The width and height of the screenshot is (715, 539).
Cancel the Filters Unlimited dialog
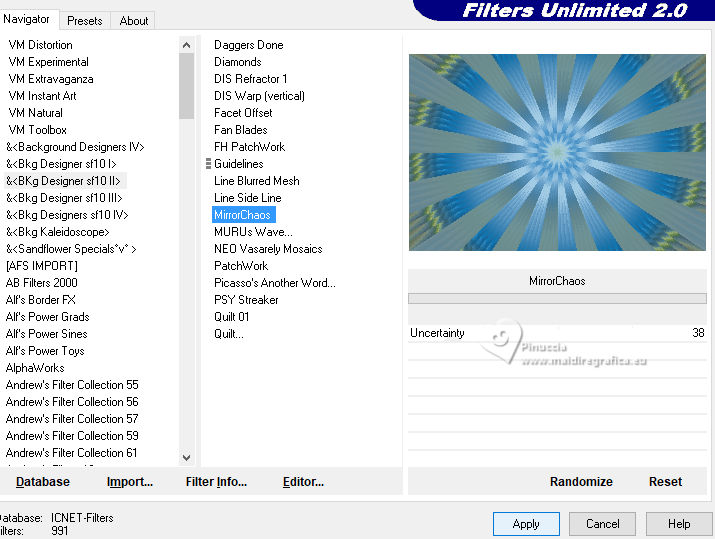tap(602, 524)
